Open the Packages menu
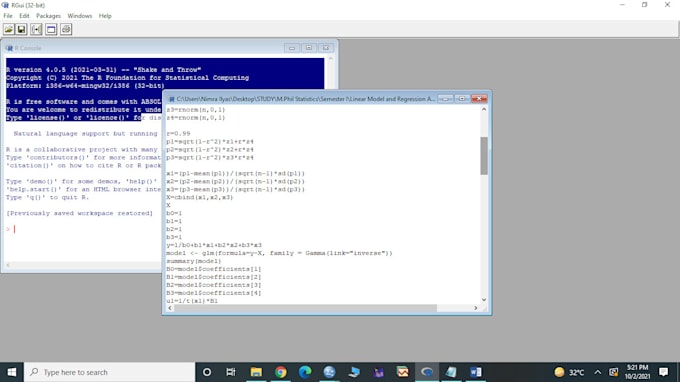Image resolution: width=680 pixels, height=382 pixels. (48, 16)
